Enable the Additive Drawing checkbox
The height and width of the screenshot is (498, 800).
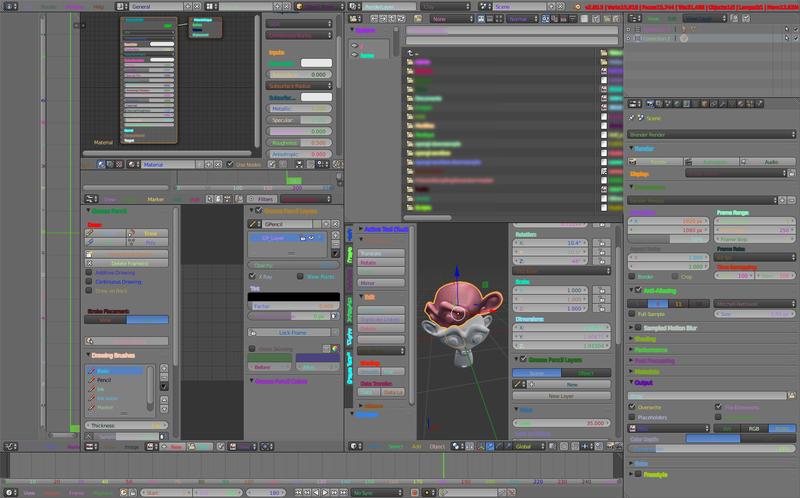click(x=89, y=273)
